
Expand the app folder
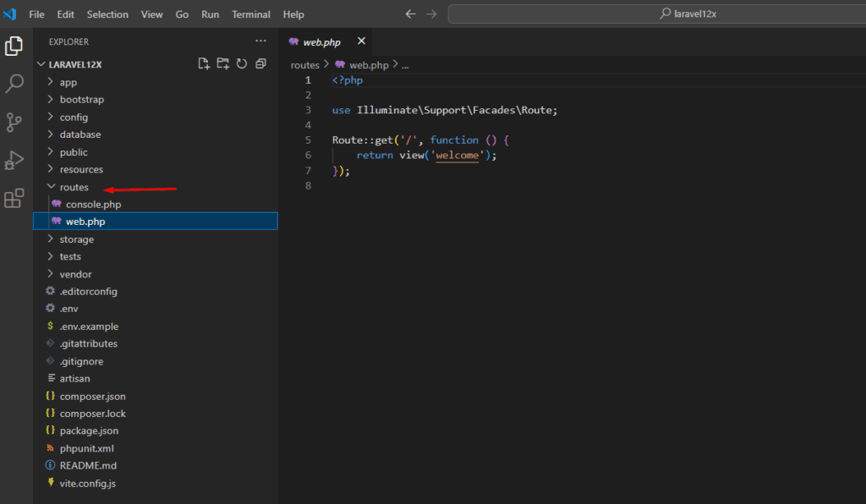pyautogui.click(x=68, y=82)
